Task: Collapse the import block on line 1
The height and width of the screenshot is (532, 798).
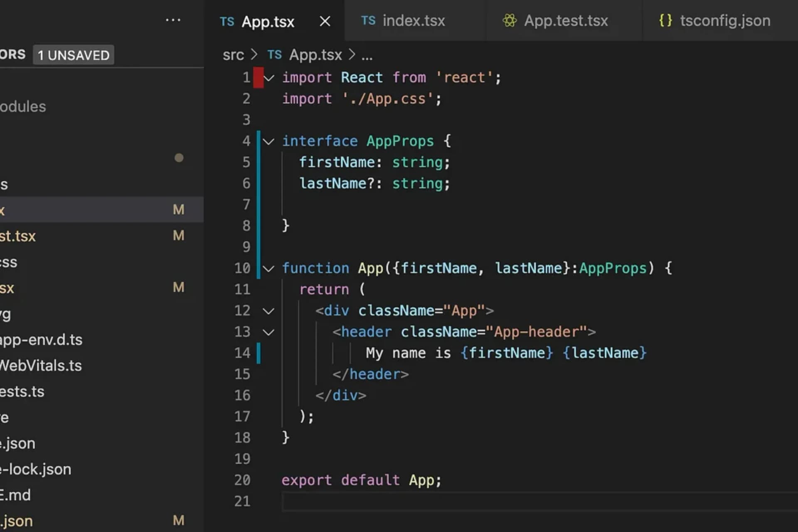Action: pyautogui.click(x=269, y=78)
